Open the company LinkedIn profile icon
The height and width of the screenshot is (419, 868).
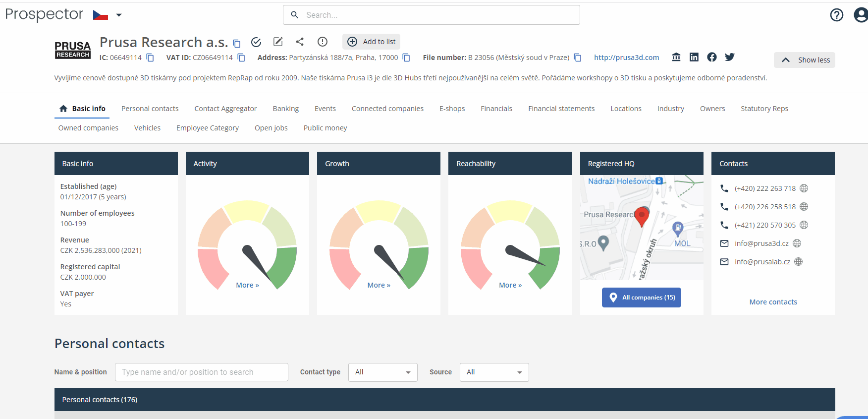pyautogui.click(x=694, y=57)
